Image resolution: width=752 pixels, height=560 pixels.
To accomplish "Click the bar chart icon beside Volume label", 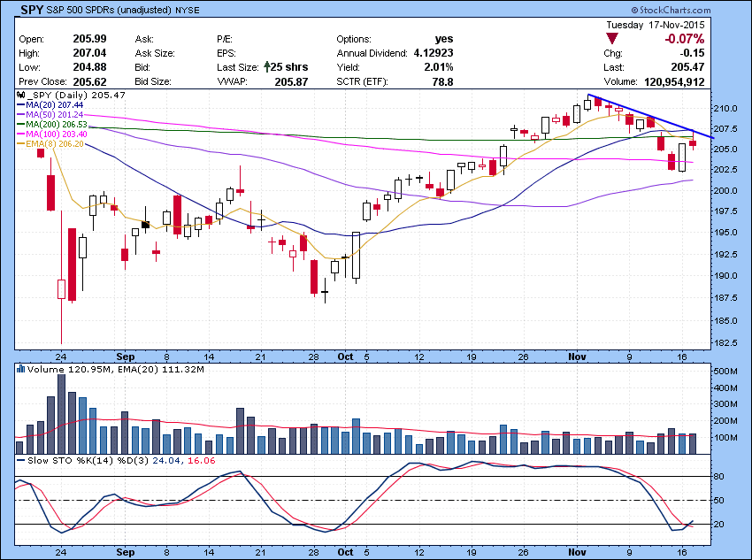I will pyautogui.click(x=20, y=369).
